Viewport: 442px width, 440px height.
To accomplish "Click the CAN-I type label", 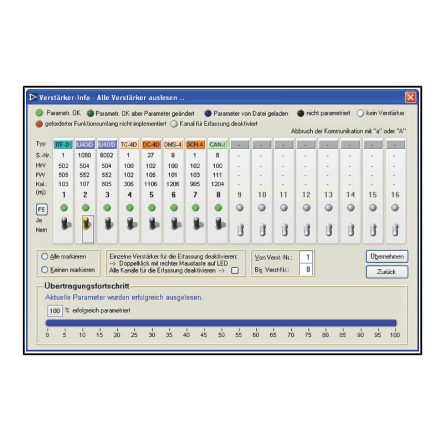I will point(217,144).
